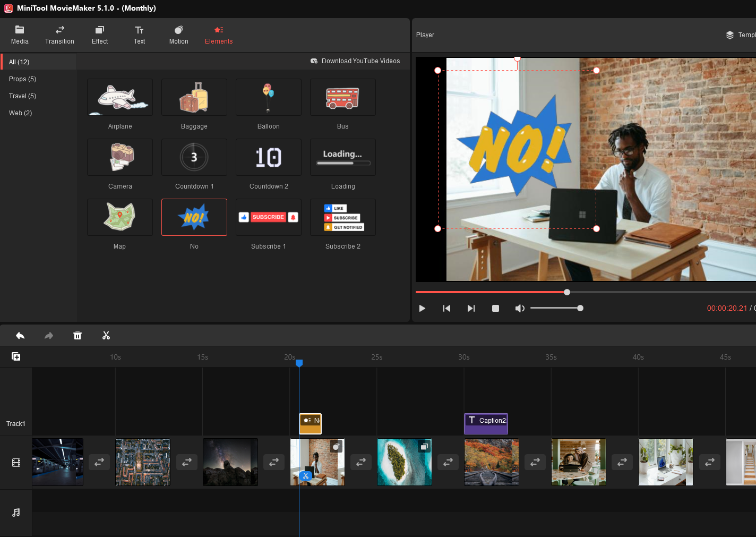Click top-right resize handle of NO sticker
Image resolution: width=756 pixels, height=537 pixels.
(x=596, y=70)
